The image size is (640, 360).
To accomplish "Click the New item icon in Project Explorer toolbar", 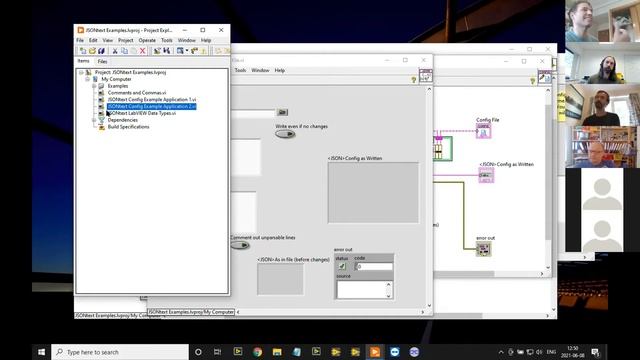I will [83, 51].
